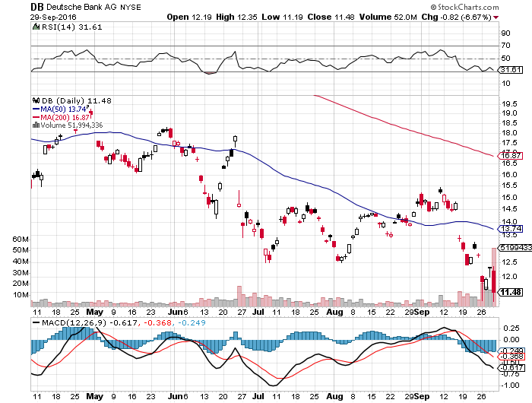Click the MA(50) 13.74 legend text
The width and height of the screenshot is (532, 403).
point(63,109)
